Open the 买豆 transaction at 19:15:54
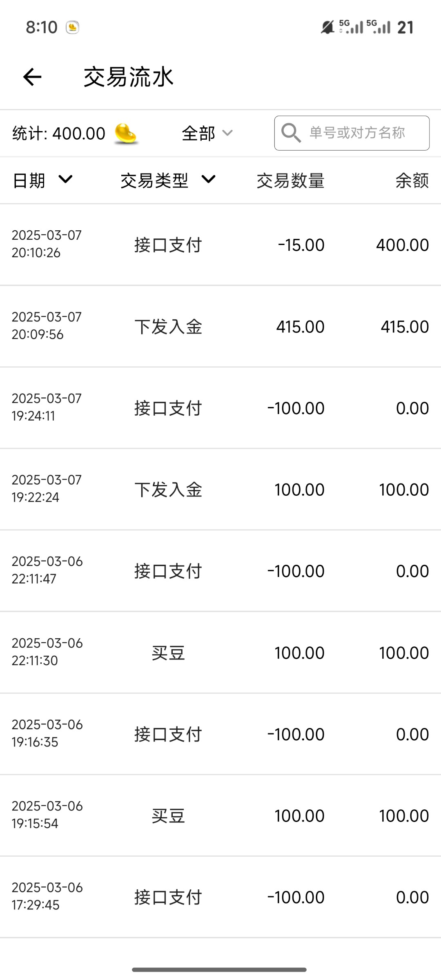The height and width of the screenshot is (980, 441). (x=220, y=815)
